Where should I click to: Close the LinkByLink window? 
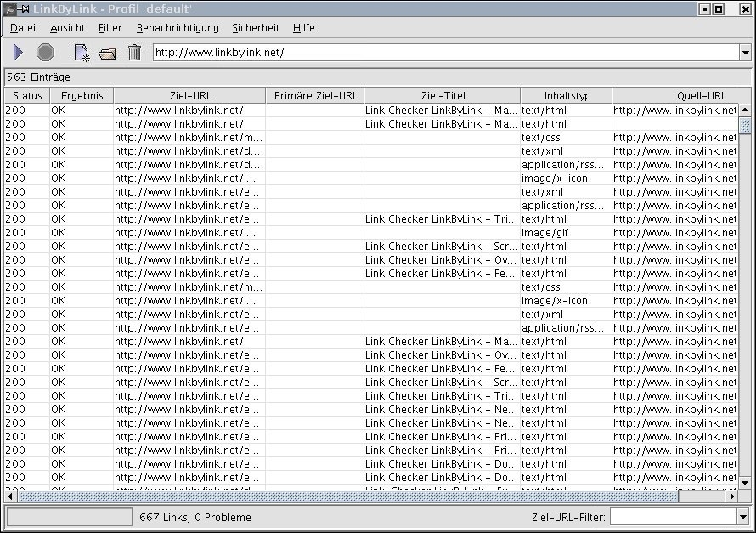click(x=745, y=9)
